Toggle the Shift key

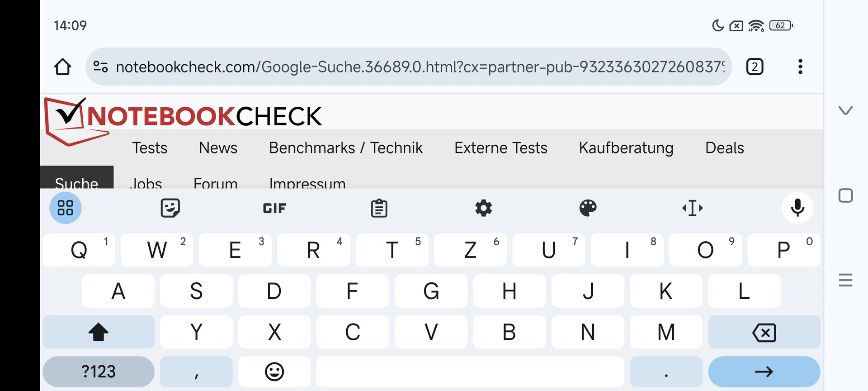click(x=99, y=332)
